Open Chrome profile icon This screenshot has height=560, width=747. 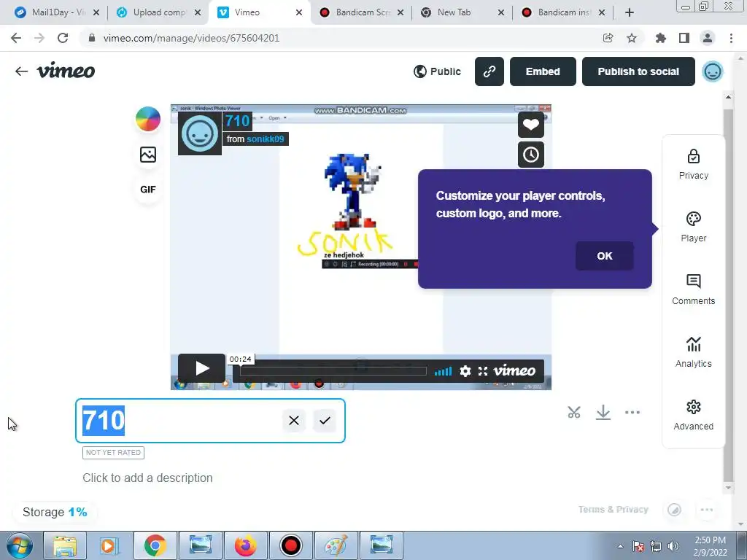[x=708, y=38]
